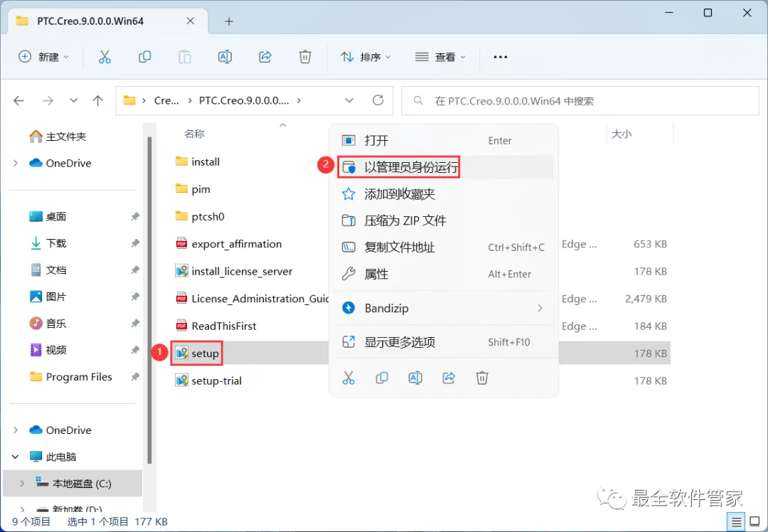Click the Rename icon in the context menu
This screenshot has width=768, height=532.
tap(415, 378)
